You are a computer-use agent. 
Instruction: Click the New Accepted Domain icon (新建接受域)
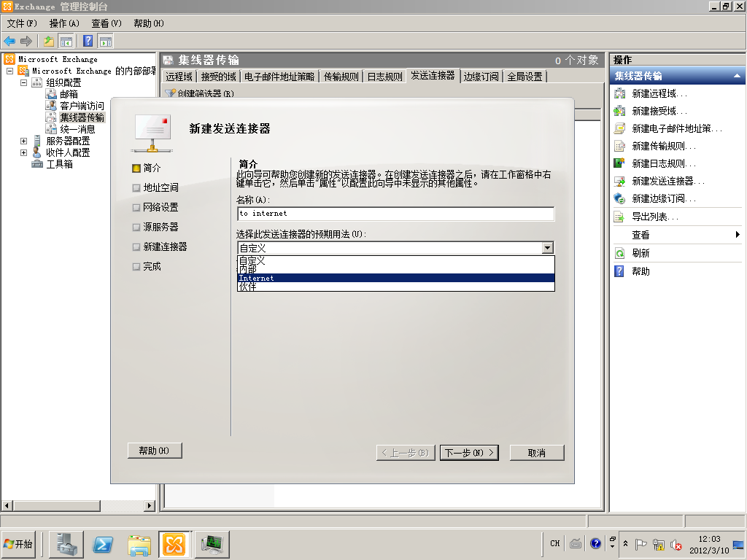click(x=620, y=111)
